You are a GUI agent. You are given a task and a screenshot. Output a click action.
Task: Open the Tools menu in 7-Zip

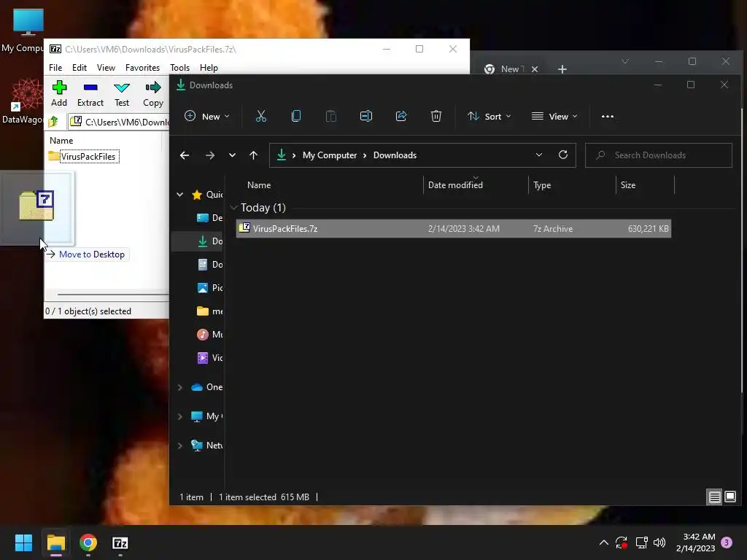pyautogui.click(x=179, y=68)
